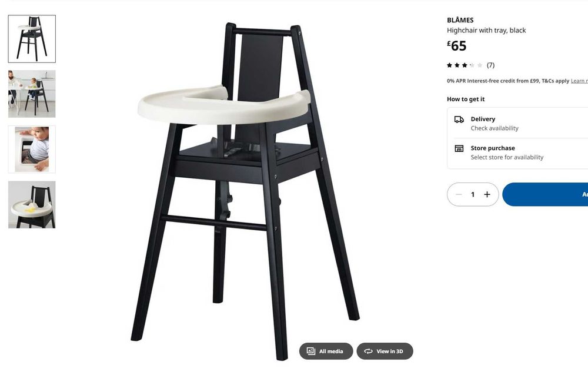Open the Learn more credit link

pos(579,81)
